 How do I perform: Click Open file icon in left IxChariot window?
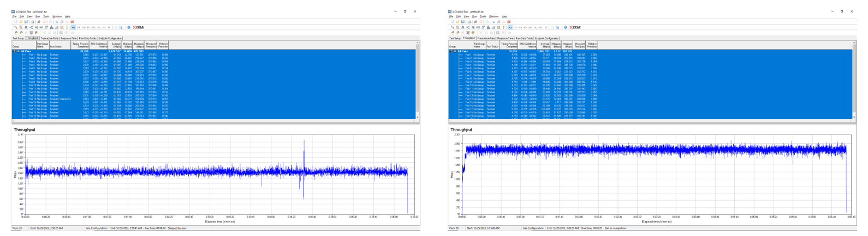pos(21,22)
